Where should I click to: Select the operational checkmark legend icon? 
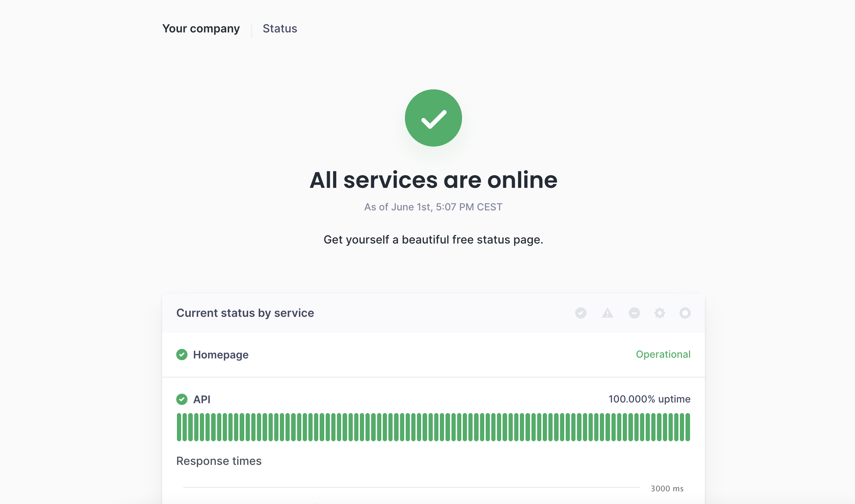tap(581, 313)
